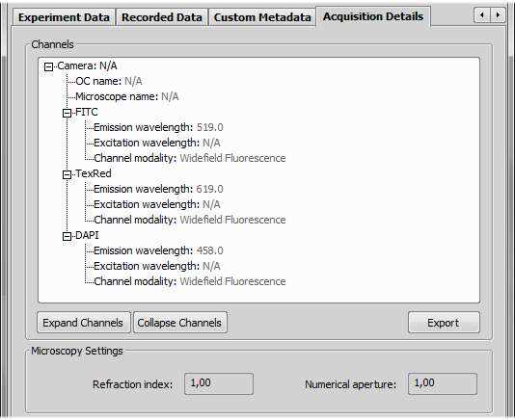Collapse the TexRed channel node

click(67, 175)
